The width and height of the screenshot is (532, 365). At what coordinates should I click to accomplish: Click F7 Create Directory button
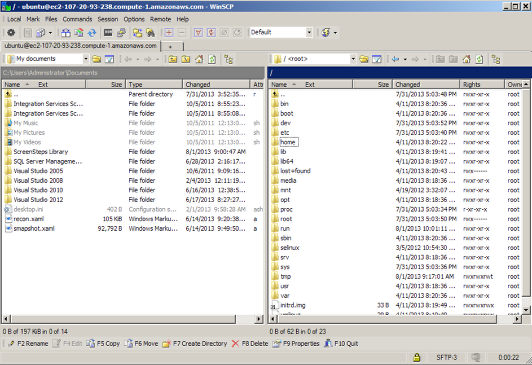(x=195, y=344)
